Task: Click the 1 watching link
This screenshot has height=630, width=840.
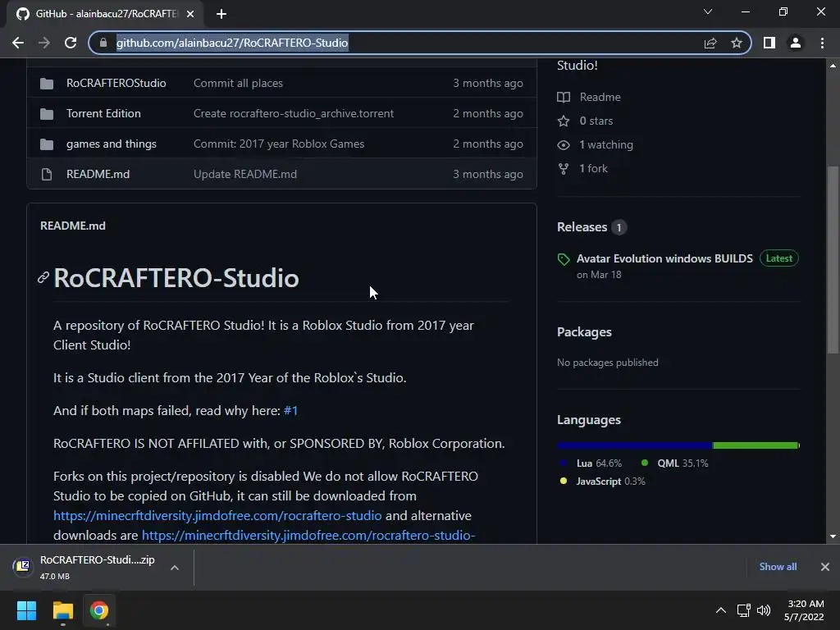Action: [606, 144]
